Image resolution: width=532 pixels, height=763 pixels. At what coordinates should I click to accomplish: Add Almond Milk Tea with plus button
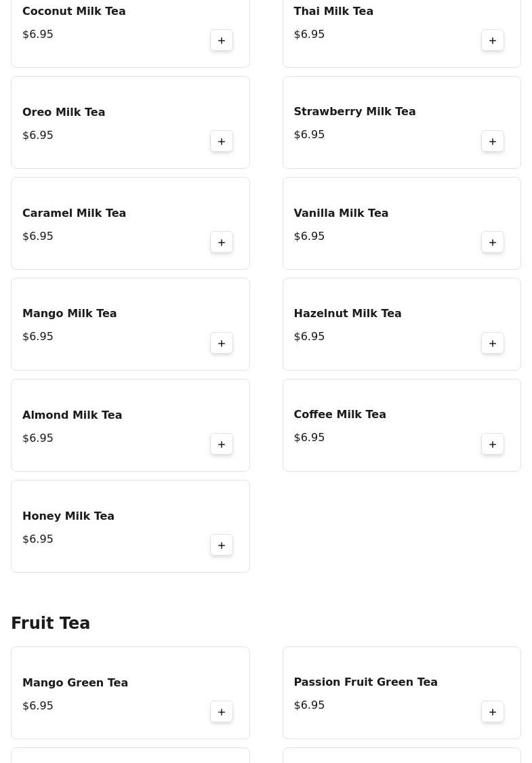click(x=222, y=445)
